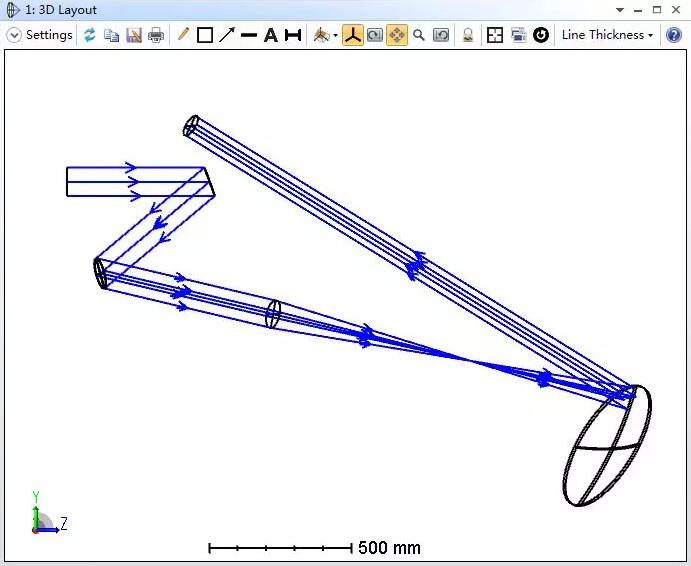Screen dimensions: 691x566
Task: Click the '1: 3D Layout' title text
Action: 61,10
